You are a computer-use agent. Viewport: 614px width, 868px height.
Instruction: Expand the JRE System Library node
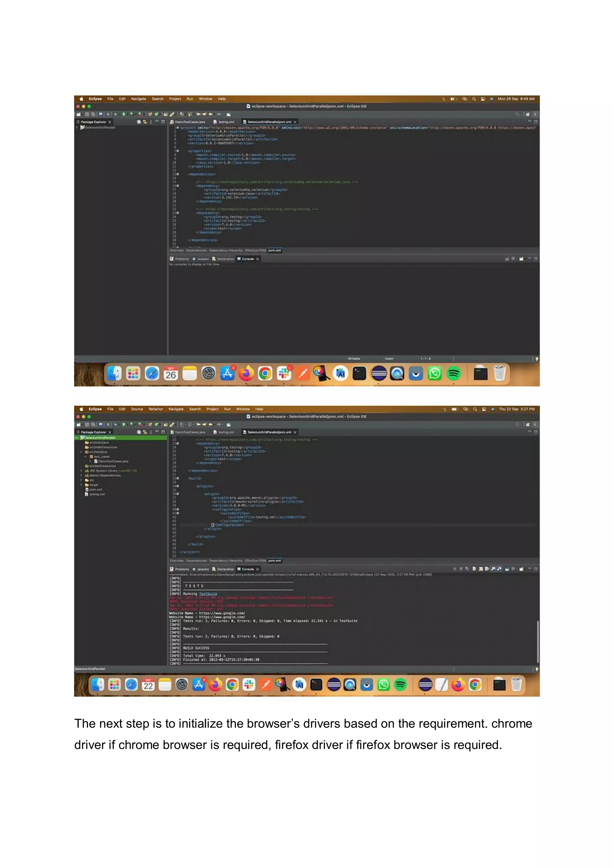point(81,471)
